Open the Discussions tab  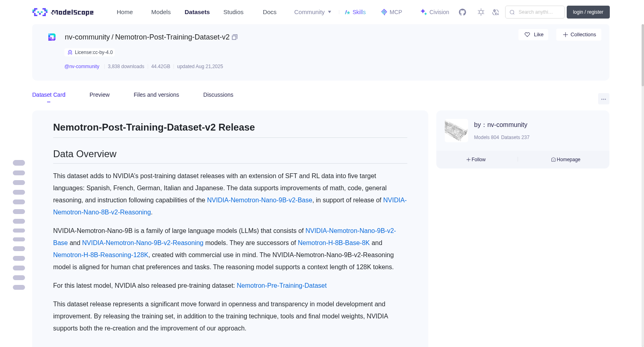(218, 95)
